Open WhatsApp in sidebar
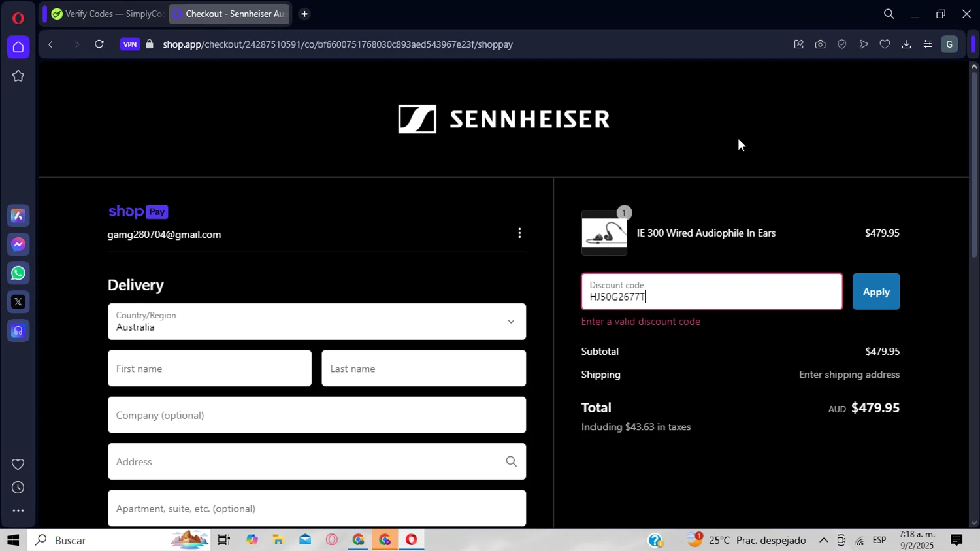Screen dimensions: 980x551 click(18, 273)
